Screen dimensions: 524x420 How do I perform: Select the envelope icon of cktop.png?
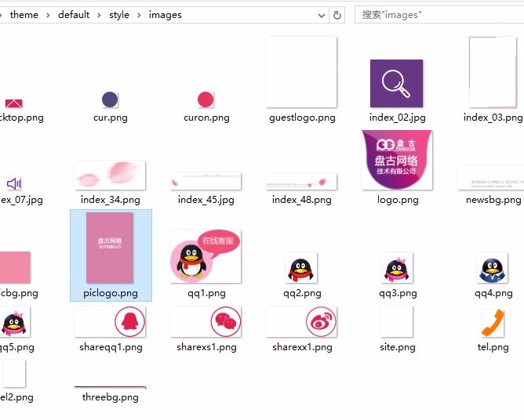click(x=13, y=103)
